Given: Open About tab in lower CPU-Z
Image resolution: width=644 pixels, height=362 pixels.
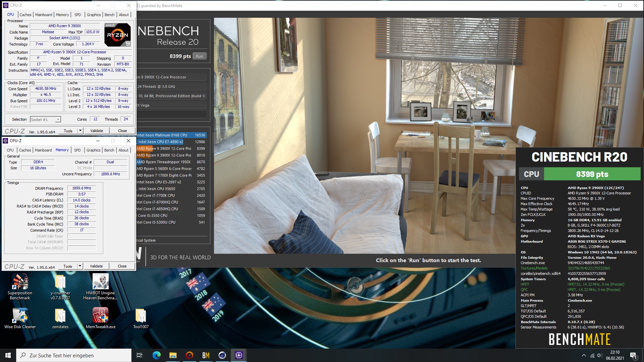Looking at the screenshot, I should 123,150.
